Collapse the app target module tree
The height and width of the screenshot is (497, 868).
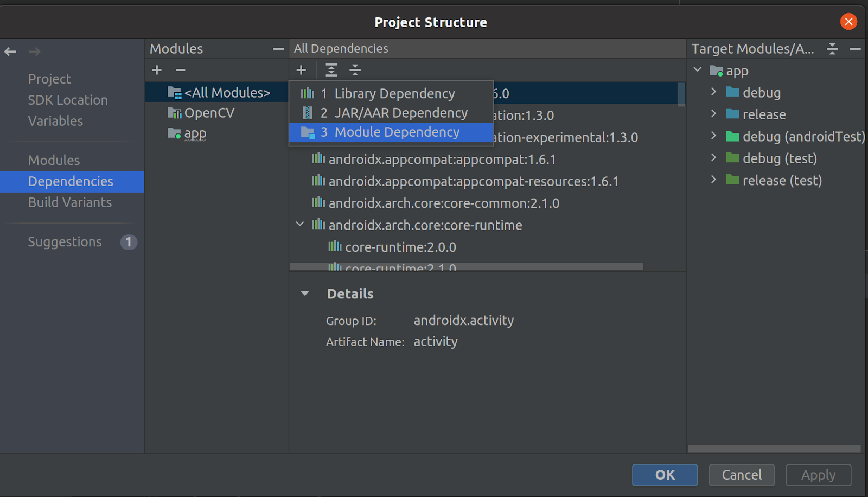click(698, 71)
